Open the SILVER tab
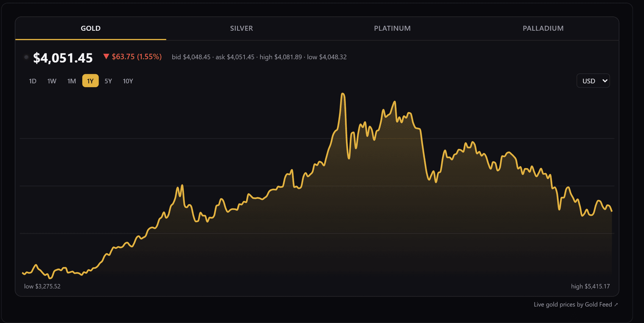 tap(241, 28)
